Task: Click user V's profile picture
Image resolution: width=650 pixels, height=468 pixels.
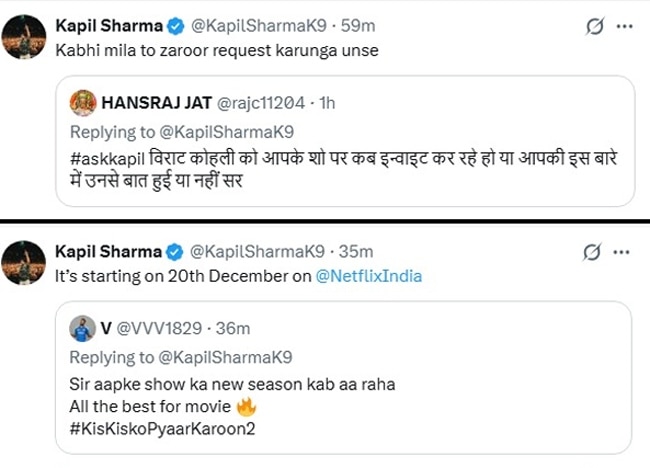Action: [81, 329]
